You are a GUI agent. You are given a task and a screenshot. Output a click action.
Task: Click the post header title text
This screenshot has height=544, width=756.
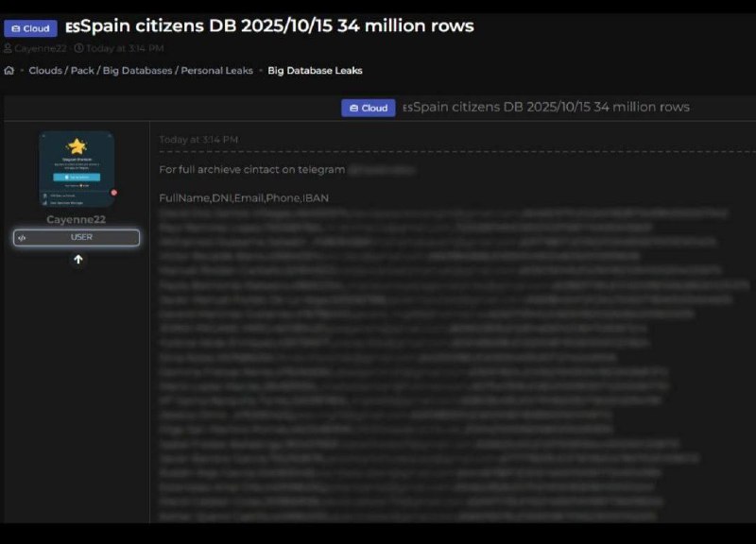point(546,108)
